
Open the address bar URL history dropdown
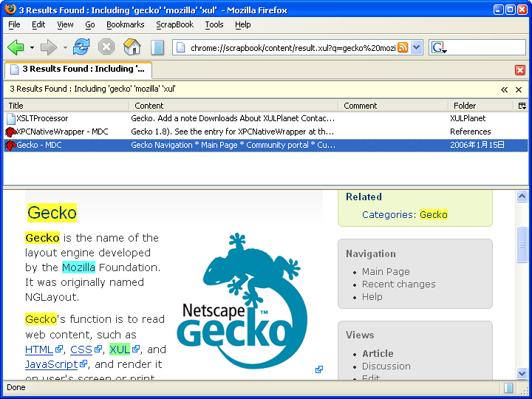click(x=416, y=47)
